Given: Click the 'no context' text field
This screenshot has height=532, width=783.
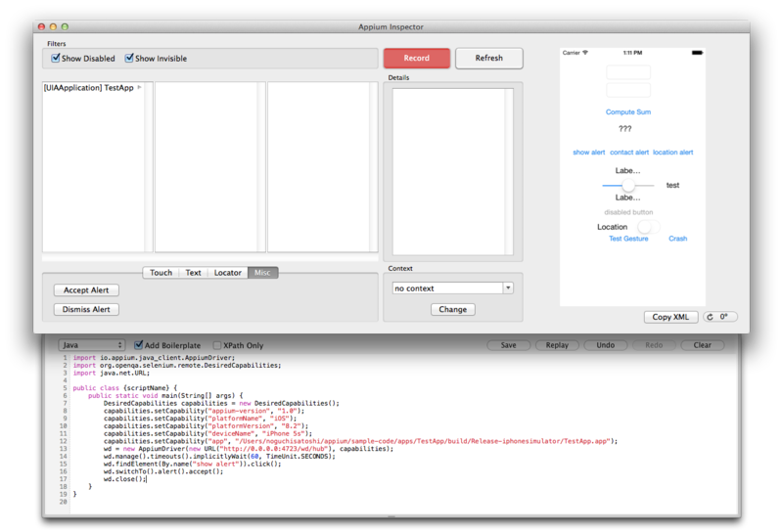Looking at the screenshot, I should click(x=448, y=288).
